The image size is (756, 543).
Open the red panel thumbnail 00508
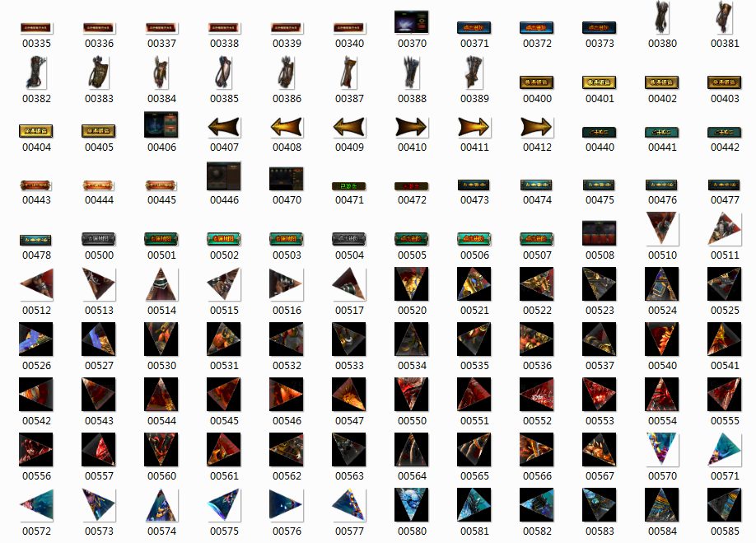pos(600,233)
